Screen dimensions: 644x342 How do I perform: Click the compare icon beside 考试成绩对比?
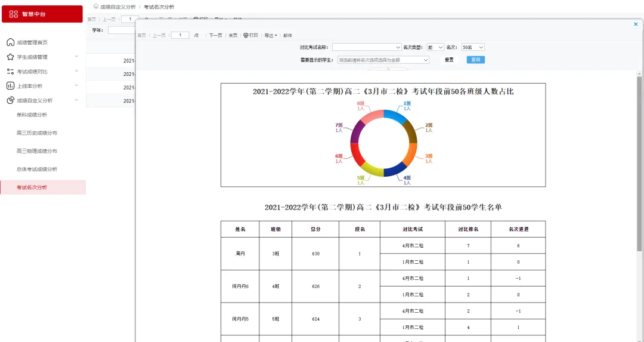[x=10, y=72]
